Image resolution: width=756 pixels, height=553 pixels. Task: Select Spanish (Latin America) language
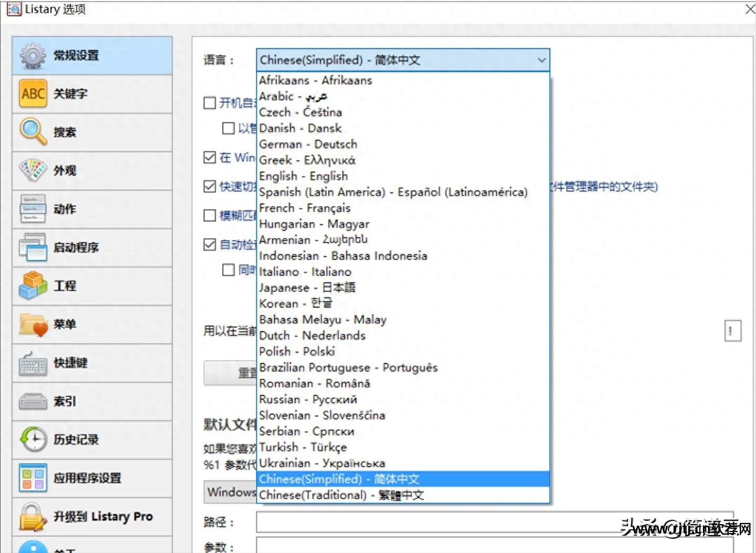[403, 192]
